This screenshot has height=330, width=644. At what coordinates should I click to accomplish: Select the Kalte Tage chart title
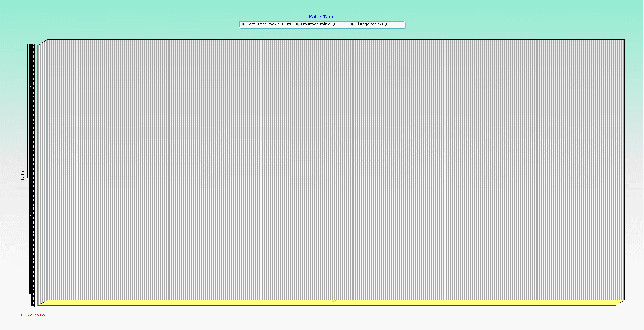322,16
